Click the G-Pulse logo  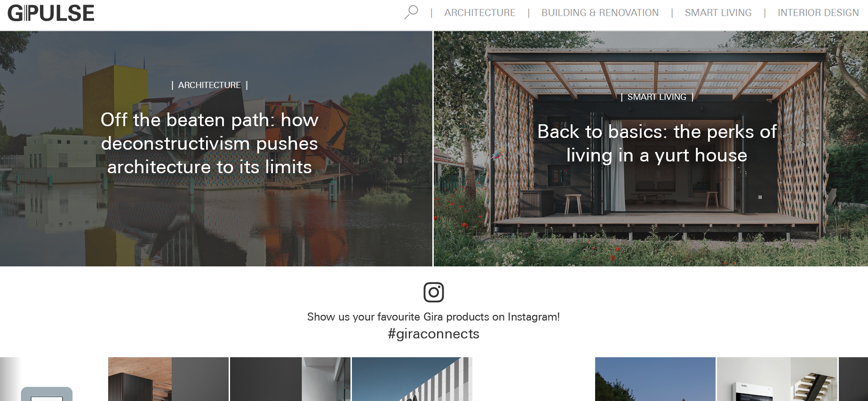[x=51, y=13]
